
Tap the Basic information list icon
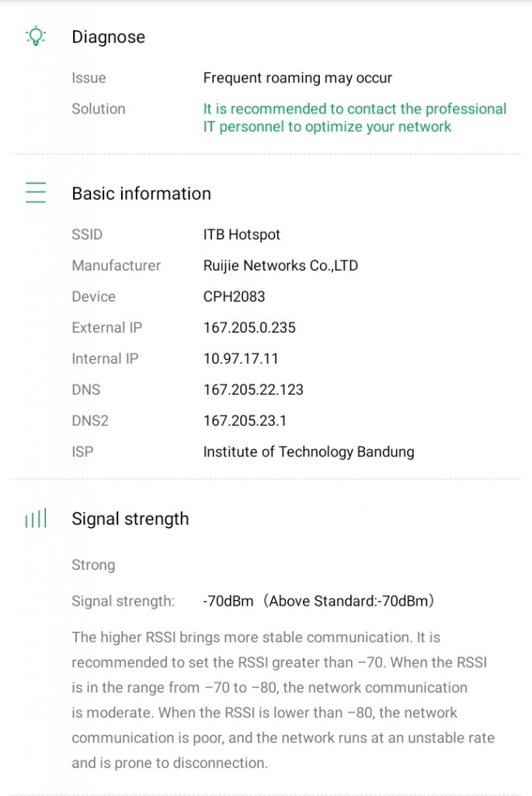click(x=36, y=193)
